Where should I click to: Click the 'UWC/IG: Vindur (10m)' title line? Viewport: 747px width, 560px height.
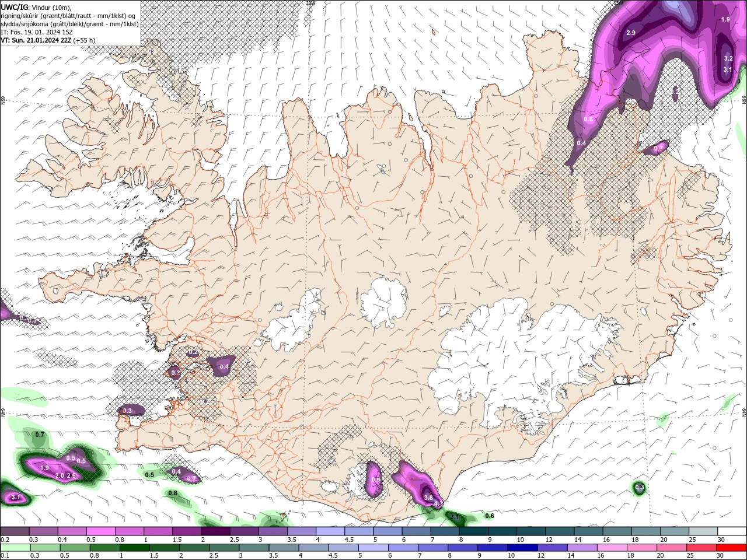[36, 7]
